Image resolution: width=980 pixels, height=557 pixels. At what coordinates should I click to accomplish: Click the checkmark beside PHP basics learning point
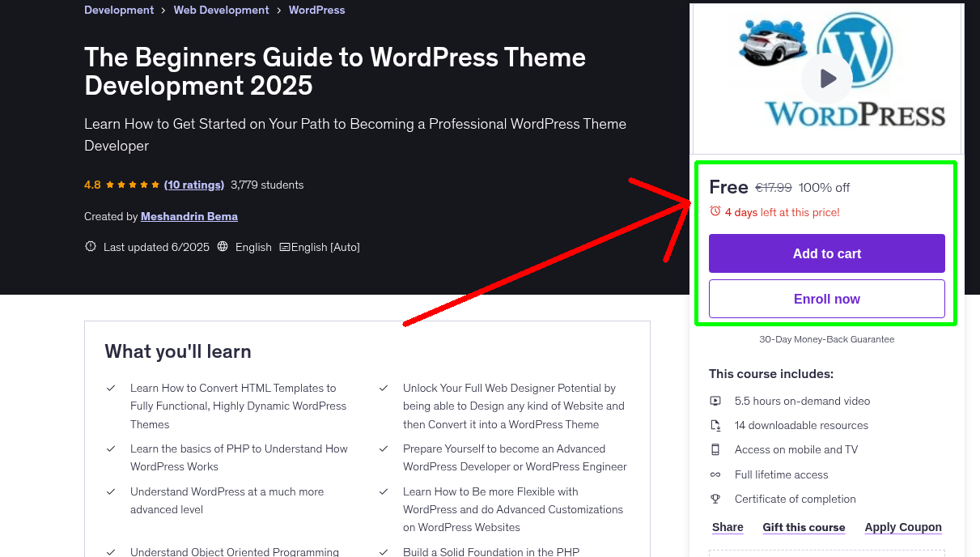(112, 449)
